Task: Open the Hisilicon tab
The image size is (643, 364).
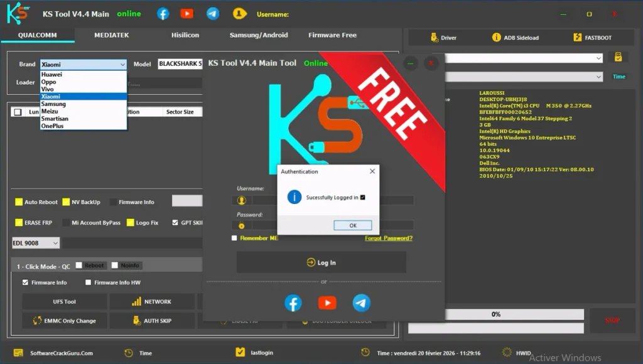Action: pos(185,35)
